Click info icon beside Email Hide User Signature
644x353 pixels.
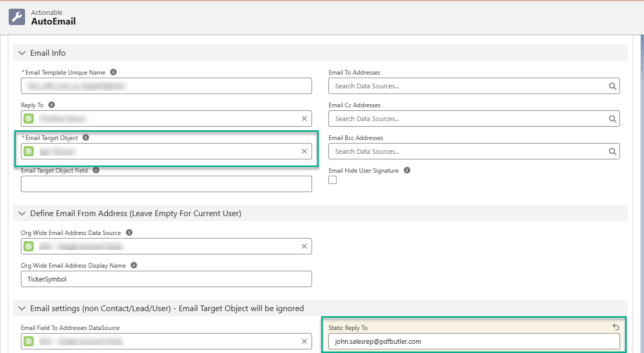[407, 171]
